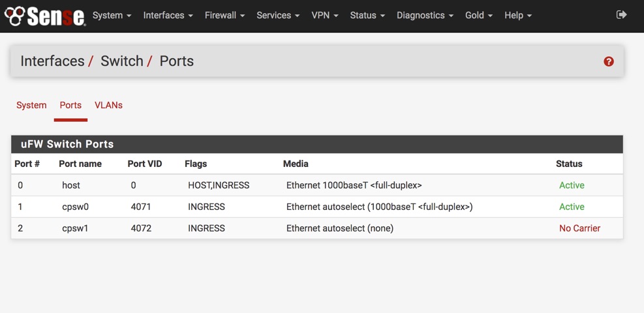This screenshot has height=313, width=644.
Task: Switch to the VLANs tab
Action: 108,105
